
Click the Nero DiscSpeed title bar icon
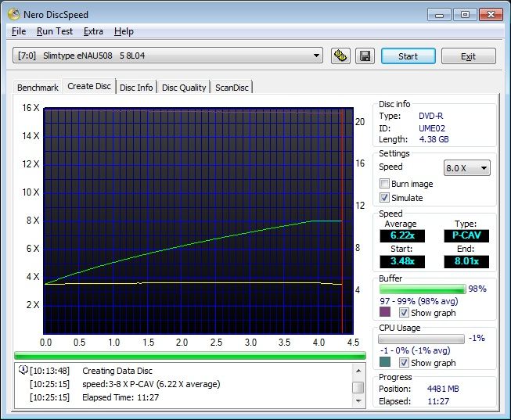click(15, 14)
